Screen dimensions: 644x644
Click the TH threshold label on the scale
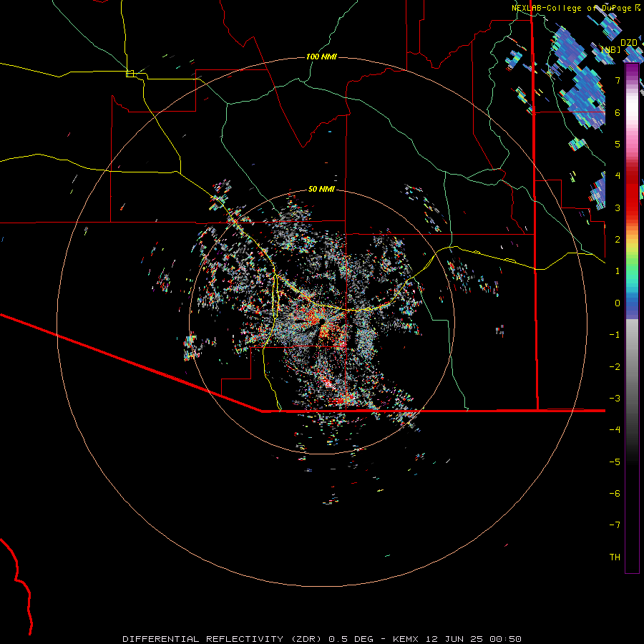[x=615, y=557]
